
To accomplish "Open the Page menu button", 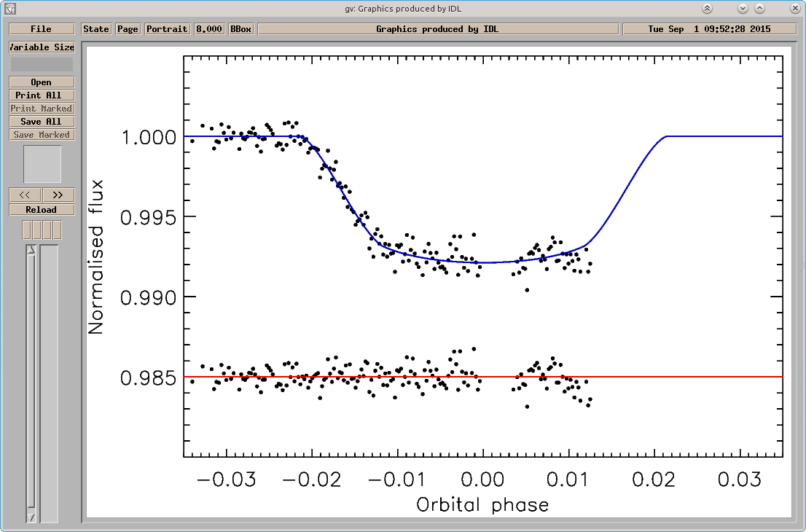I will (128, 28).
